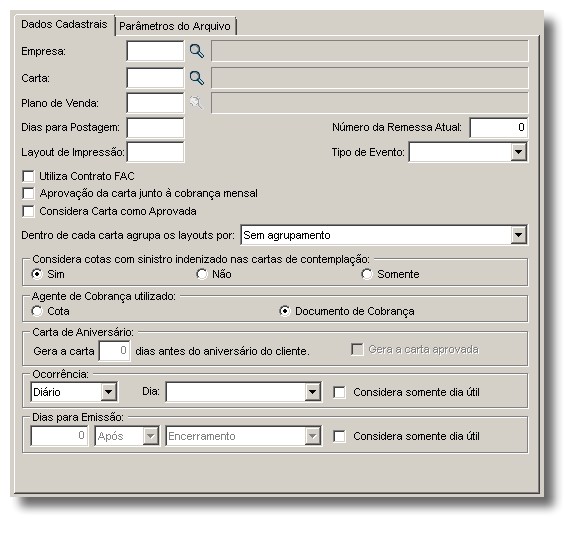Check Ocorrência Considera somente dia útil
The image size is (564, 547).
(339, 392)
